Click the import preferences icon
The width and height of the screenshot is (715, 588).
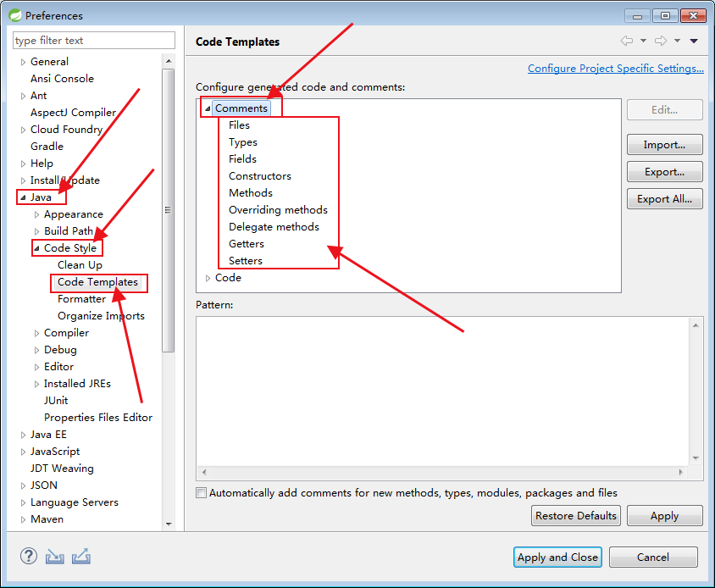click(x=55, y=557)
